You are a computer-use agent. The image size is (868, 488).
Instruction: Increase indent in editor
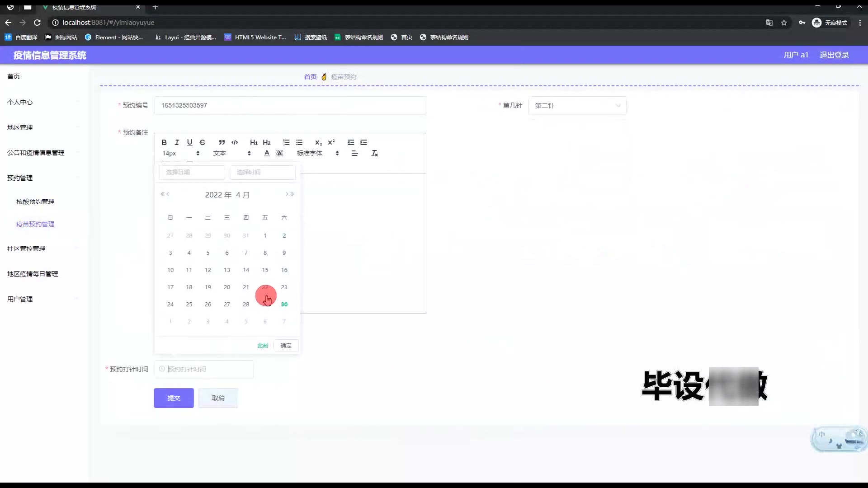(x=363, y=142)
